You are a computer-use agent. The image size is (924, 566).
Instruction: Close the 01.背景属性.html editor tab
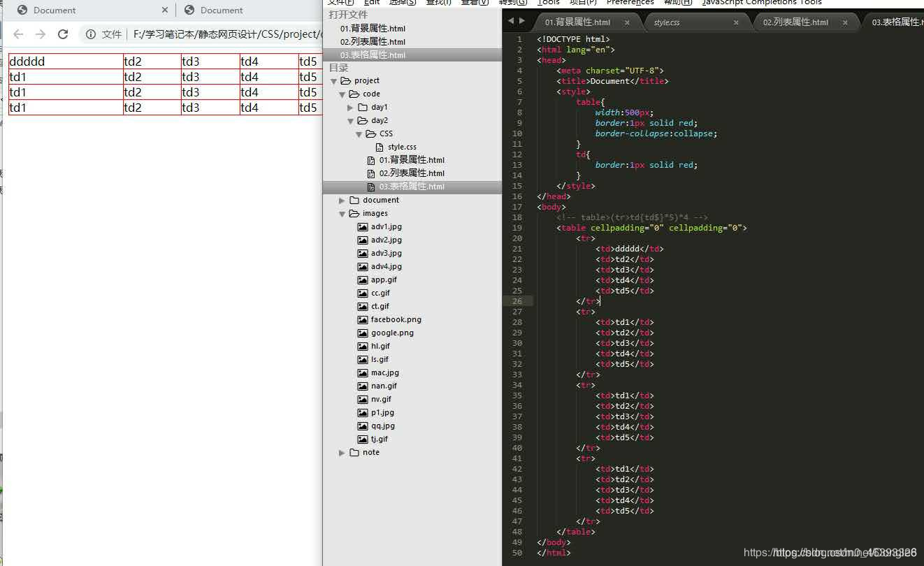pyautogui.click(x=627, y=22)
